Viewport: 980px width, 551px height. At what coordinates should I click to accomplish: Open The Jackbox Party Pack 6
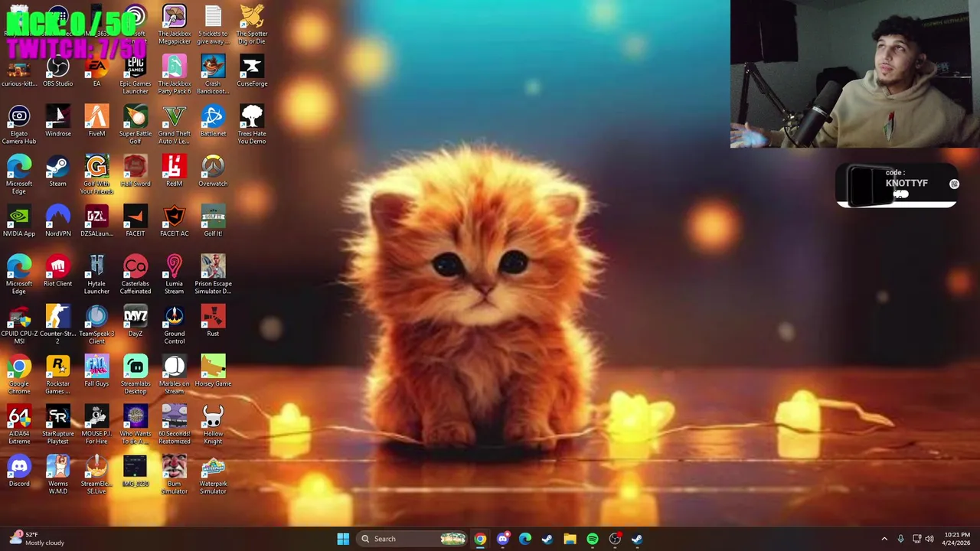pos(175,74)
